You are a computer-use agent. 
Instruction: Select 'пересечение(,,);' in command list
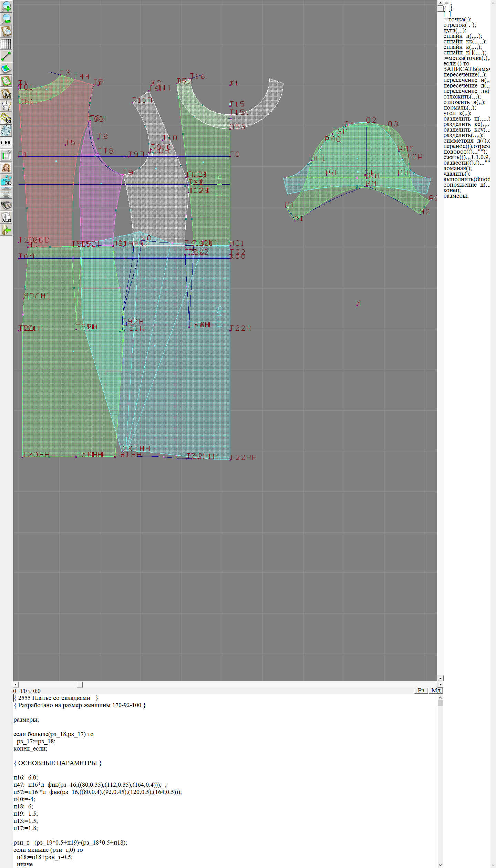(x=465, y=74)
